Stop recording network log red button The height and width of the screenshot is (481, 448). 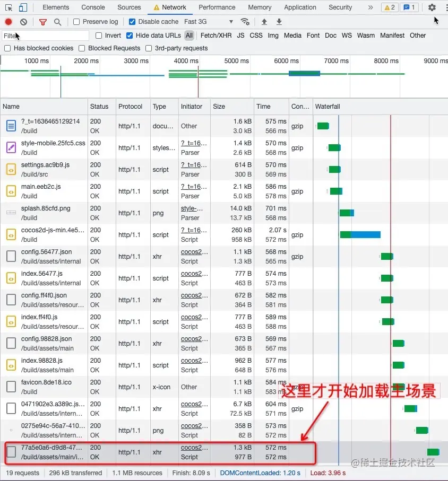tap(8, 22)
